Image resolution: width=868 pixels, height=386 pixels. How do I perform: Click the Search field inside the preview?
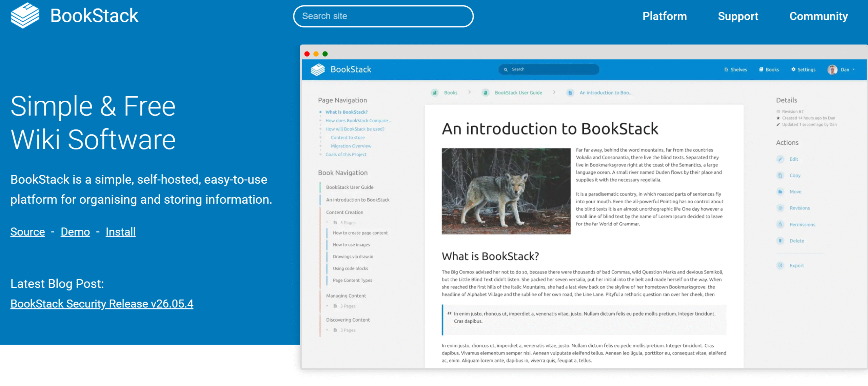coord(549,69)
